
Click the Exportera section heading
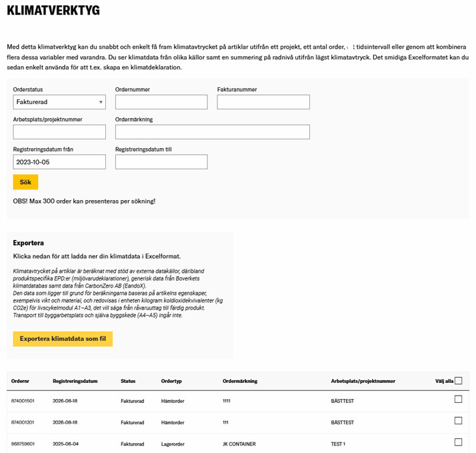pos(28,243)
